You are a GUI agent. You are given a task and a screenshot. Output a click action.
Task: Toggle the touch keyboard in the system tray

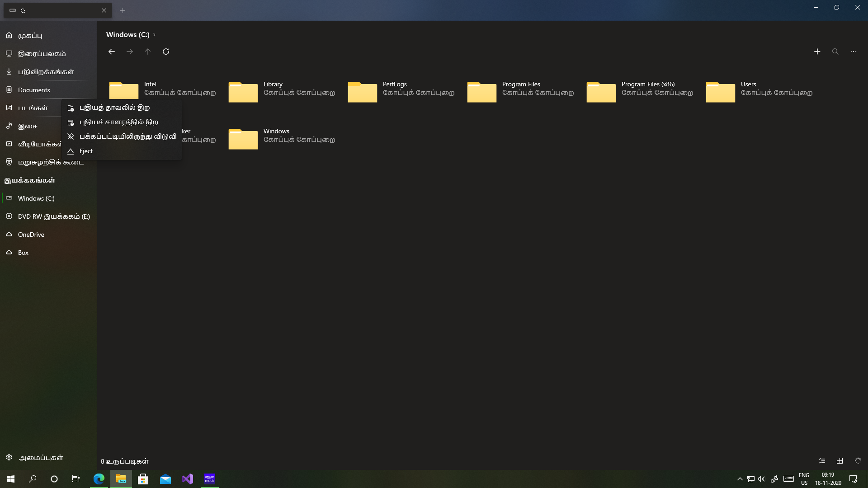point(788,479)
